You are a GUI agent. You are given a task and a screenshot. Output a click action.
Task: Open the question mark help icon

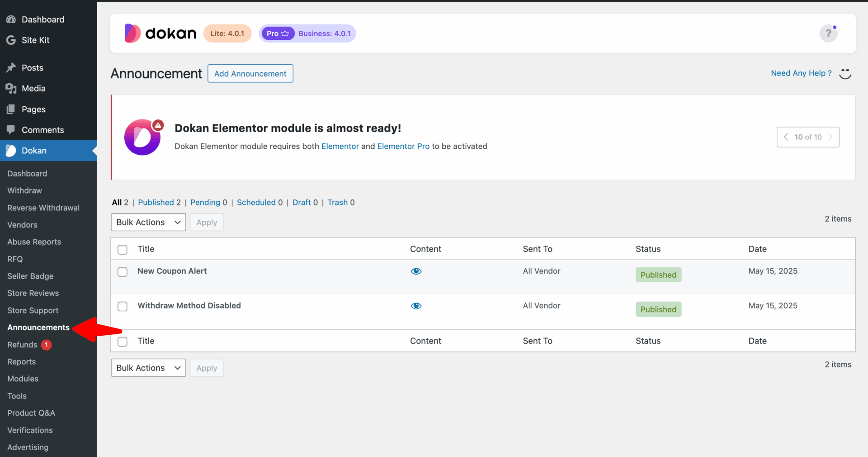pos(829,33)
